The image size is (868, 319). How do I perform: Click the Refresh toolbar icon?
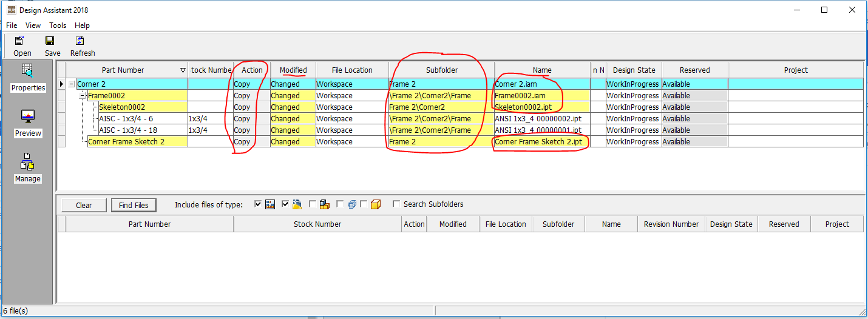pyautogui.click(x=80, y=41)
